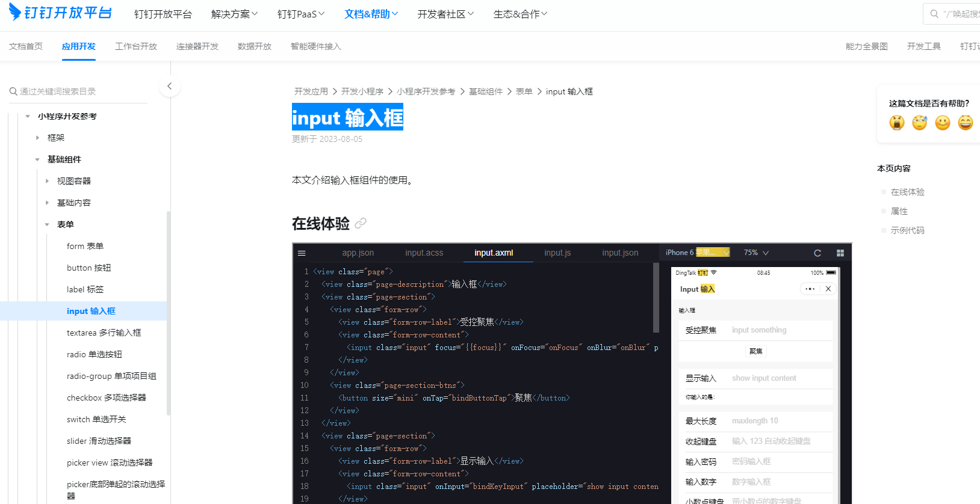
Task: Open the 文档&帮助 dropdown menu
Action: [x=371, y=14]
